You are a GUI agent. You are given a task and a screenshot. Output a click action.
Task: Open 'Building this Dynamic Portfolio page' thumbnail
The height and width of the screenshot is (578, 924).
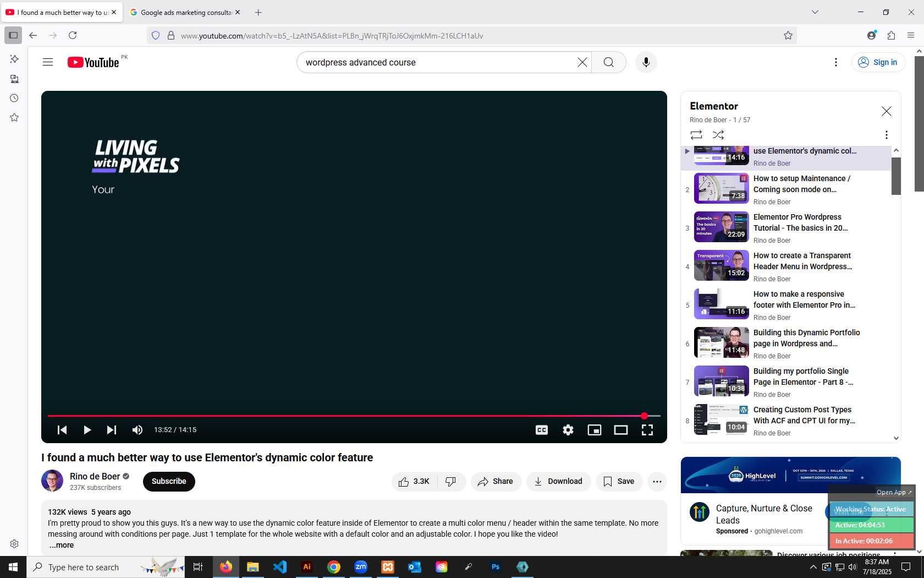[x=722, y=342]
